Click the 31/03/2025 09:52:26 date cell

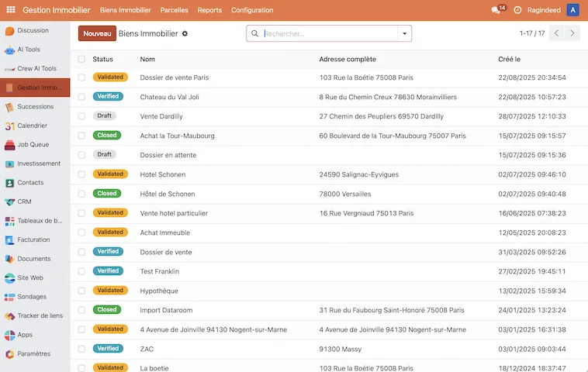pos(531,252)
